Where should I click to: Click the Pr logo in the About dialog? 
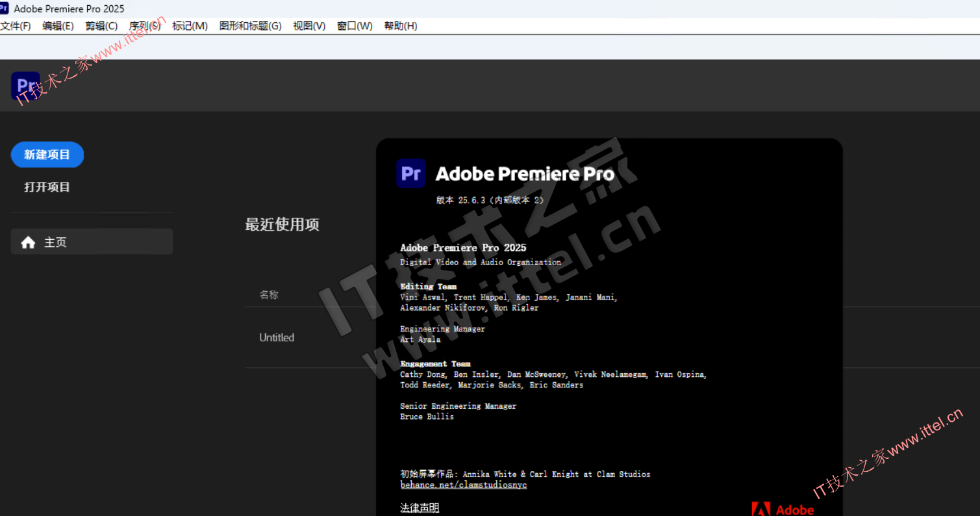(411, 174)
